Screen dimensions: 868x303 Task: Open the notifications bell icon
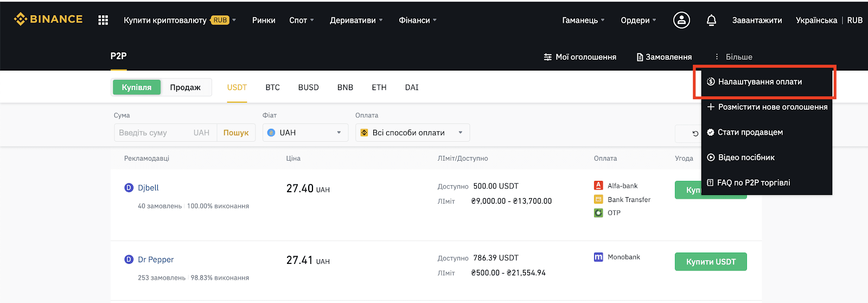tap(711, 20)
